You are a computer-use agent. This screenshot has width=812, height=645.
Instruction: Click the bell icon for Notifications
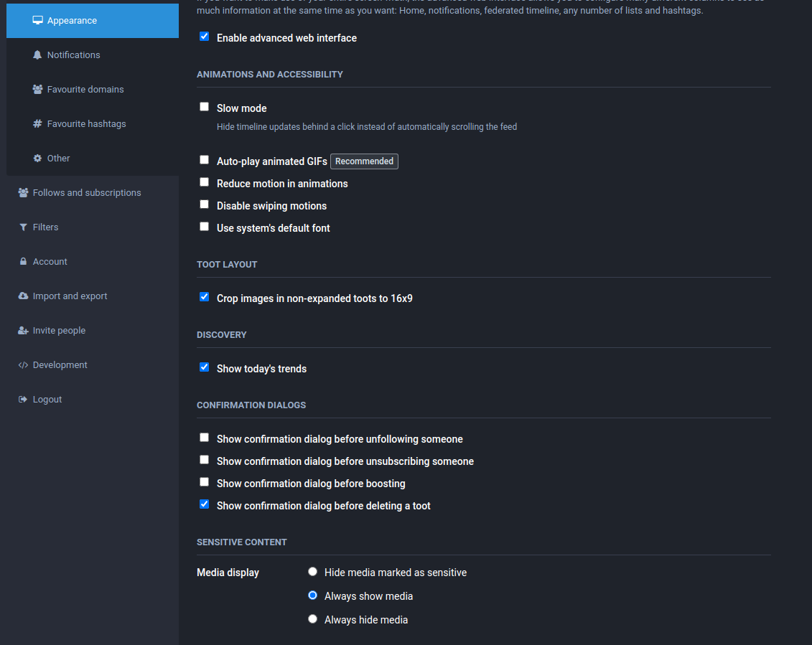(x=37, y=55)
